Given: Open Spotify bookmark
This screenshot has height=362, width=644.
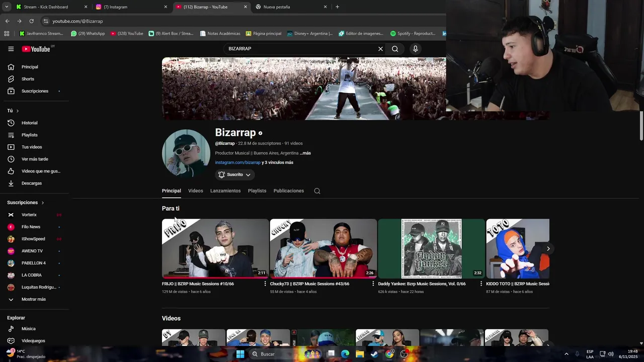Looking at the screenshot, I should click(413, 34).
